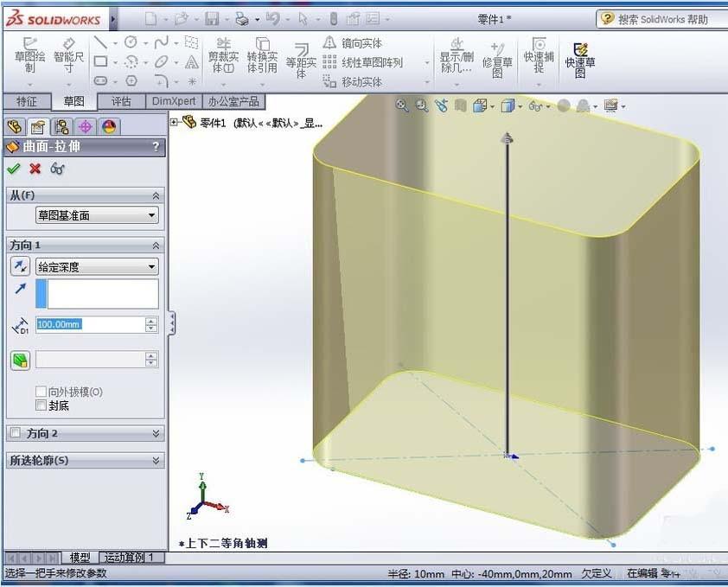Image resolution: width=728 pixels, height=587 pixels.
Task: Select the 等距实体 Offset Entities tool
Action: (x=301, y=61)
